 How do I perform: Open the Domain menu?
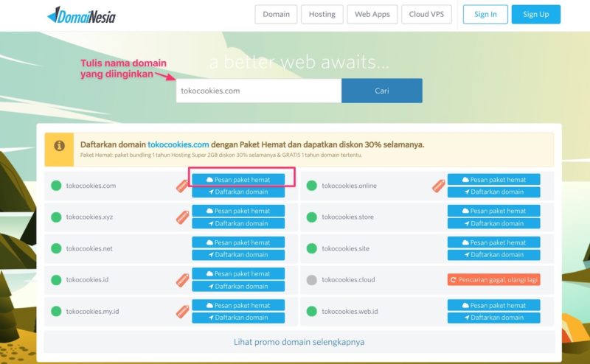click(276, 14)
